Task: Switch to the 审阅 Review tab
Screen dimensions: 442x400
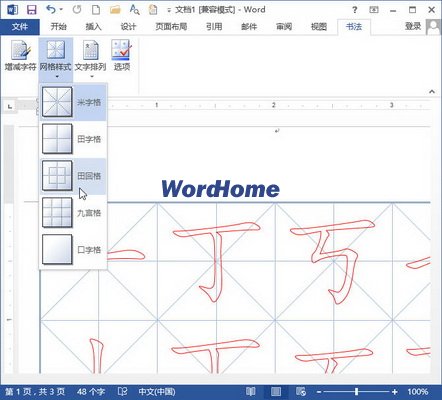Action: click(284, 27)
